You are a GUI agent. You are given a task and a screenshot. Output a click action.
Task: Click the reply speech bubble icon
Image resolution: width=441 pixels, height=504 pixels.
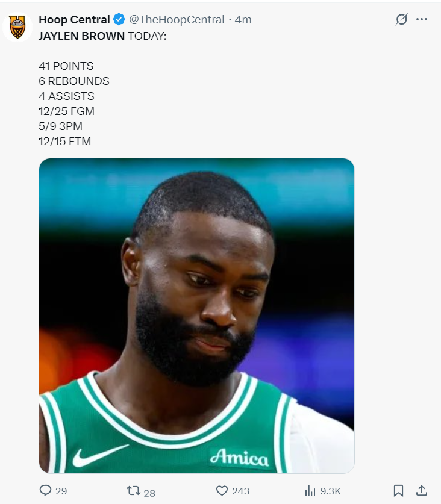[45, 490]
